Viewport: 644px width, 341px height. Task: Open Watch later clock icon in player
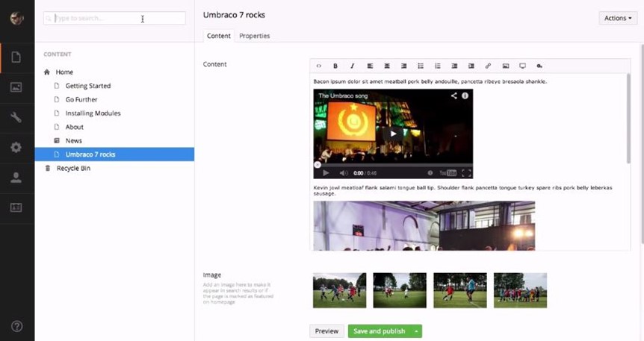click(430, 173)
